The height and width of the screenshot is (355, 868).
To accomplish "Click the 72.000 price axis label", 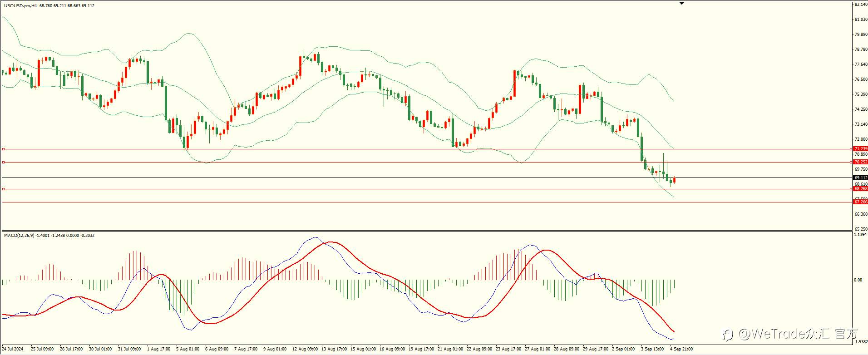I will click(x=861, y=139).
